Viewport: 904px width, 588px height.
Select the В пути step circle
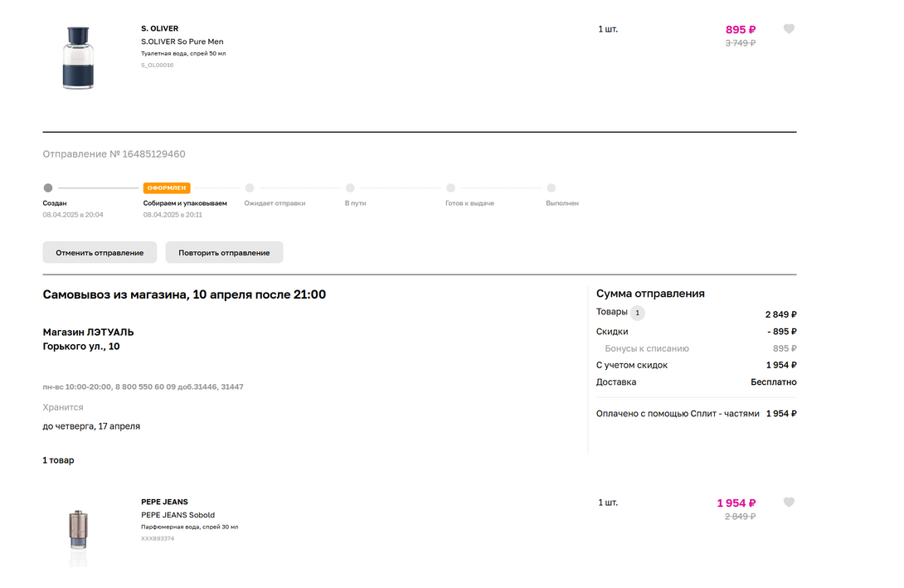[x=350, y=188]
